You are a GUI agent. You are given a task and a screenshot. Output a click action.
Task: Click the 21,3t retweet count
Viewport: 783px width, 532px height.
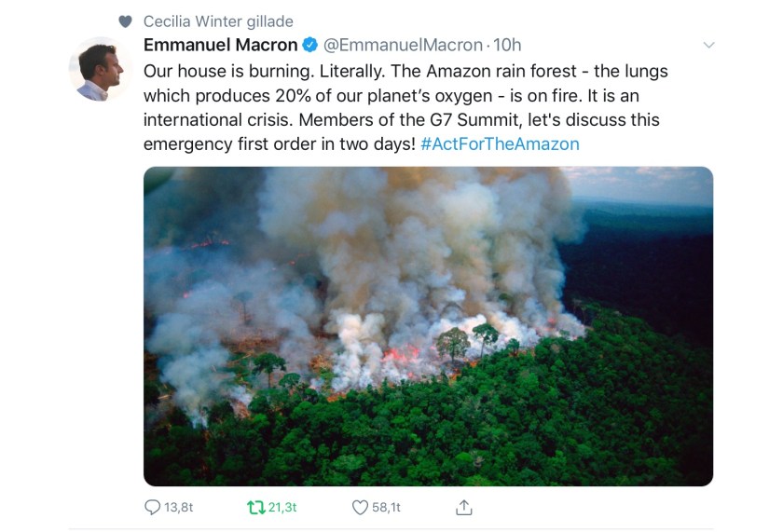pyautogui.click(x=282, y=508)
